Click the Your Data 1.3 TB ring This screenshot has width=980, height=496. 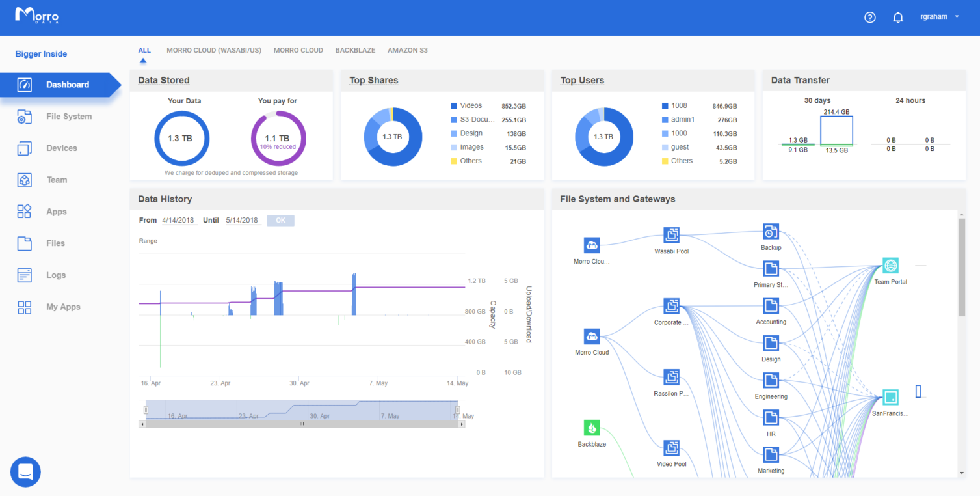(x=182, y=138)
